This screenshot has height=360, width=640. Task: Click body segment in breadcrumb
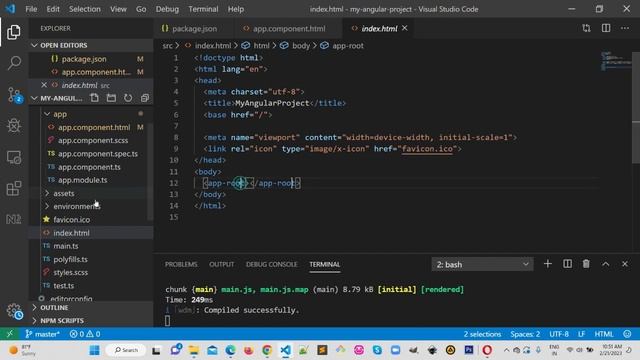301,46
